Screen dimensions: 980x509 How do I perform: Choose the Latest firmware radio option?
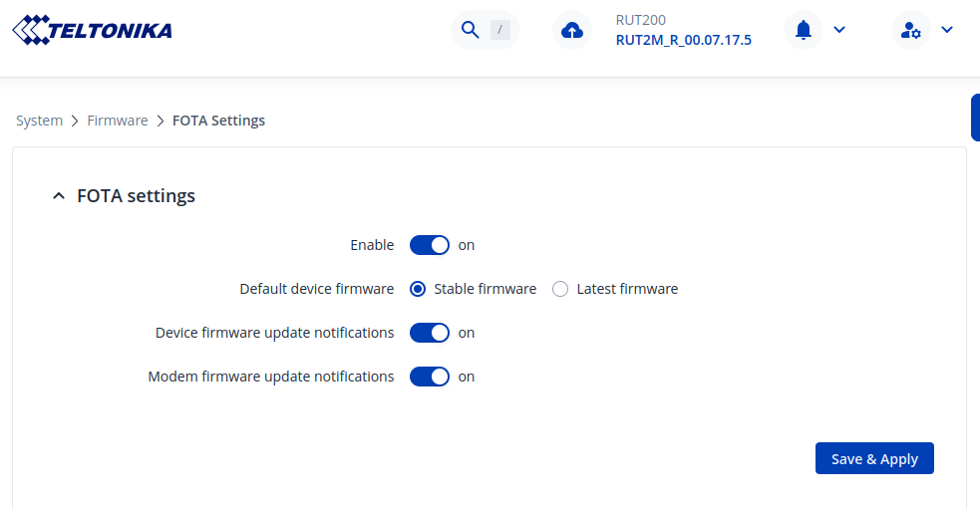point(560,289)
